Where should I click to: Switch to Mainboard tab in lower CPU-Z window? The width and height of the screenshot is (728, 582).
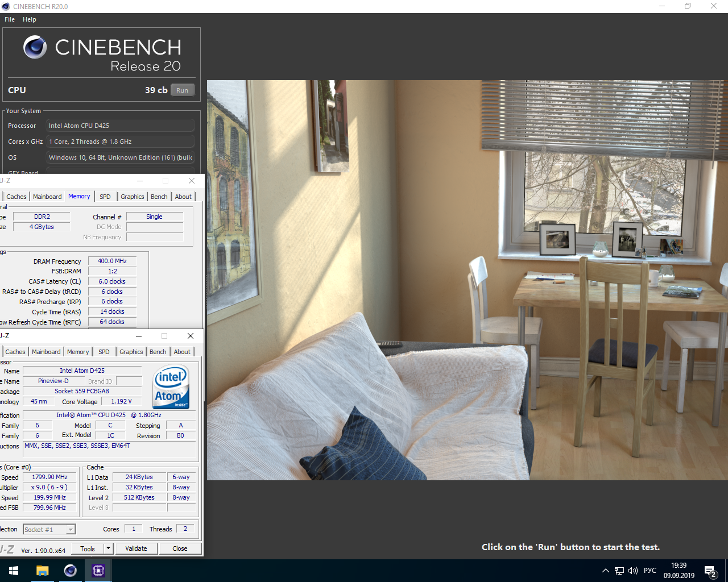coord(46,352)
